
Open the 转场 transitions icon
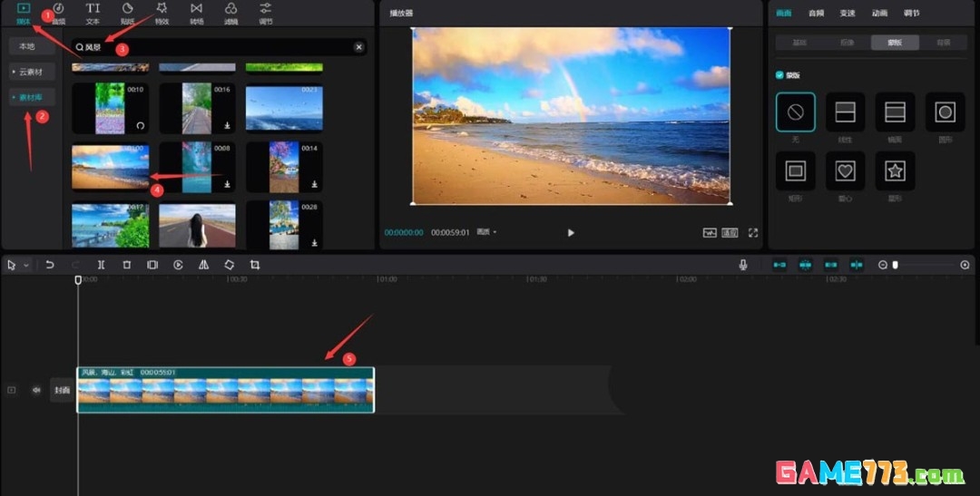click(196, 13)
